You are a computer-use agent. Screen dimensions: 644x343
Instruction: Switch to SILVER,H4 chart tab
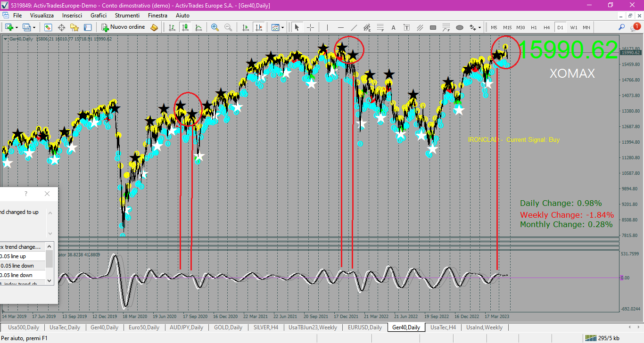[265, 327]
